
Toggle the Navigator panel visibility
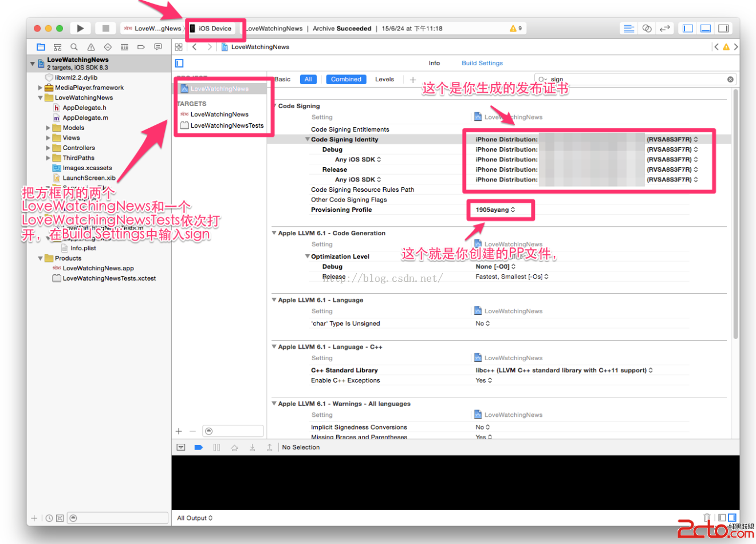point(688,28)
